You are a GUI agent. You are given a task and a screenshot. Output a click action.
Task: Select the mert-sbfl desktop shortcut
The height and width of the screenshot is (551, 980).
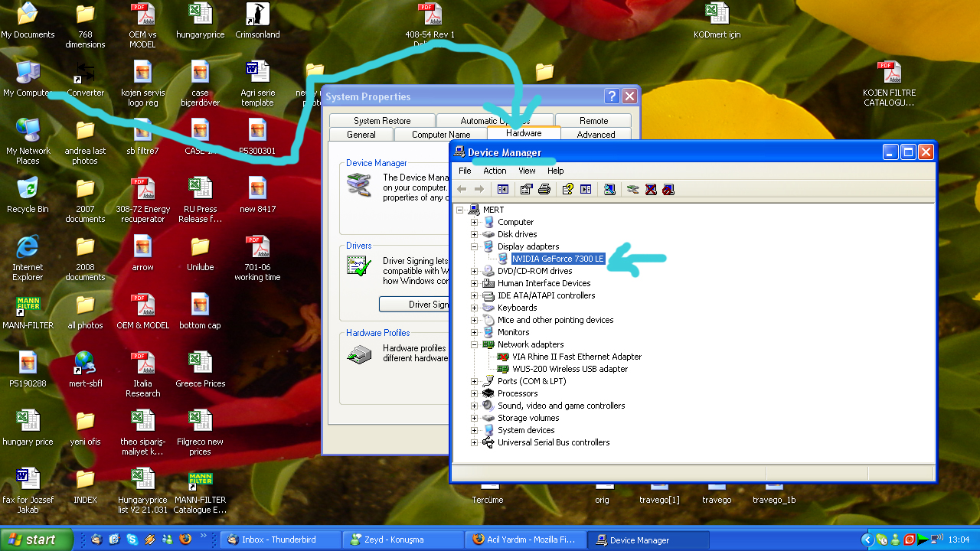(85, 370)
